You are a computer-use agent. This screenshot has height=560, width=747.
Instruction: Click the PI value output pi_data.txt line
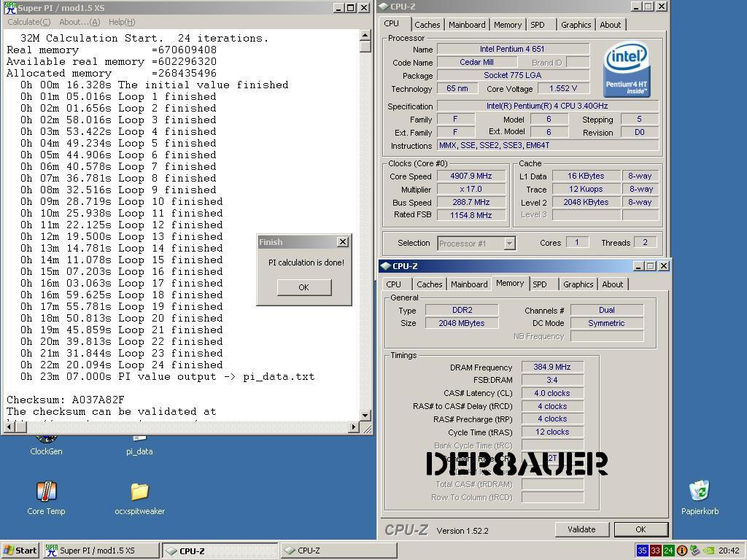pos(167,377)
